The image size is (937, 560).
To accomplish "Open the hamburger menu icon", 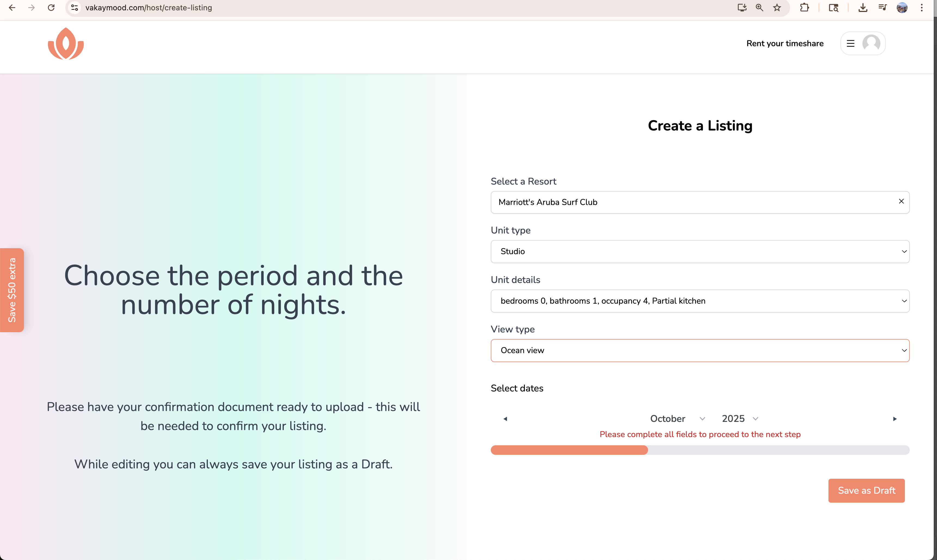I will coord(850,43).
